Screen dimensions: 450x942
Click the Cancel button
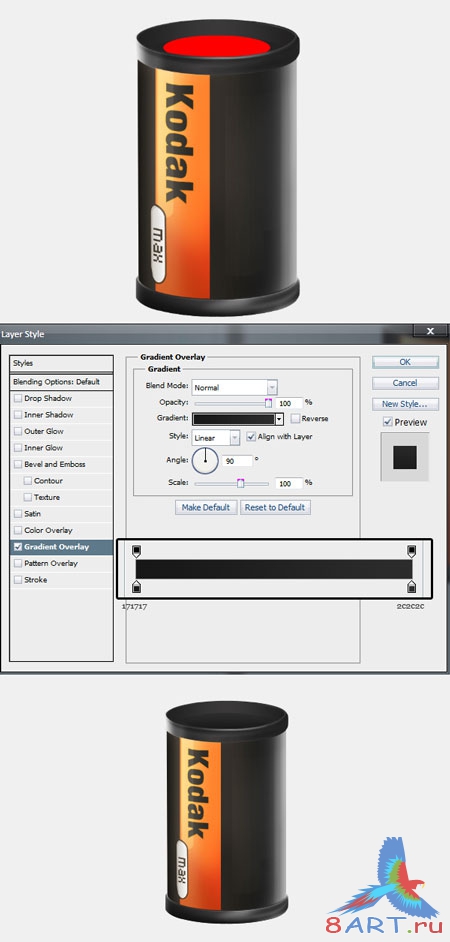(405, 383)
